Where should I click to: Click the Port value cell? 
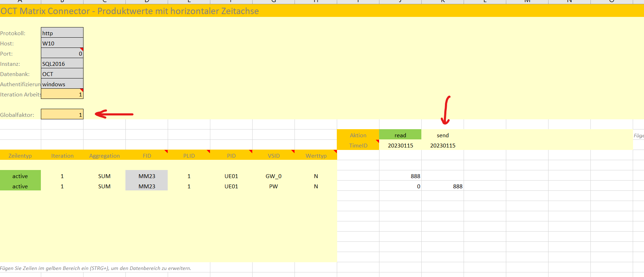coord(62,53)
